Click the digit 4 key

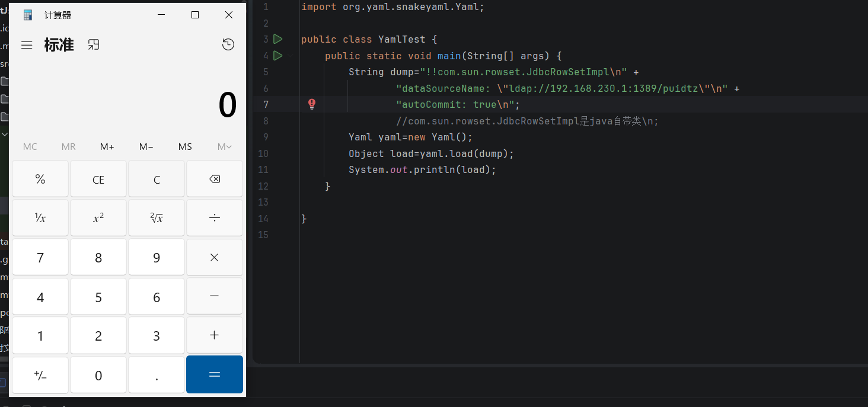click(40, 296)
